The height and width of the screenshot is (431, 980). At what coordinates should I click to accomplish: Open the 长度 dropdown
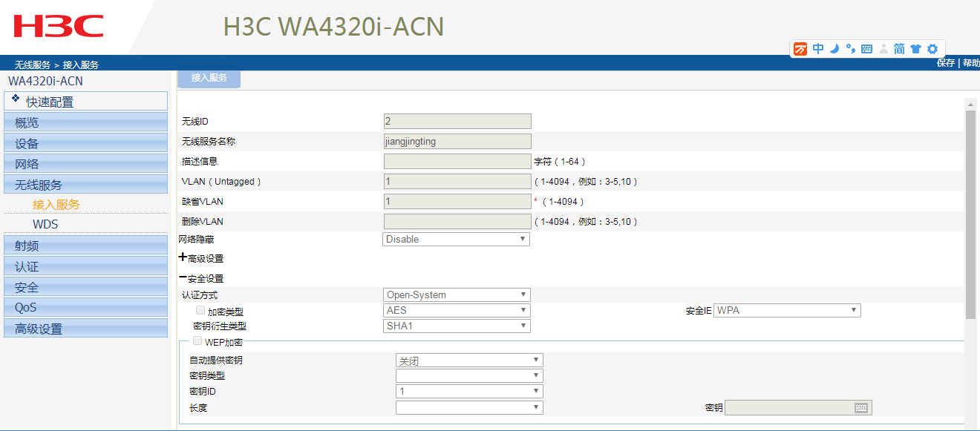pyautogui.click(x=469, y=407)
